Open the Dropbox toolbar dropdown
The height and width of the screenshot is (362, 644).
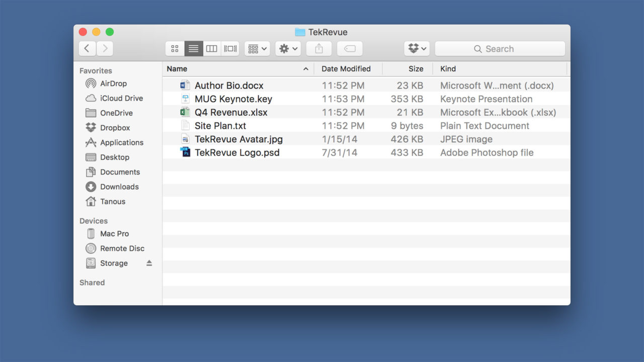(x=417, y=49)
